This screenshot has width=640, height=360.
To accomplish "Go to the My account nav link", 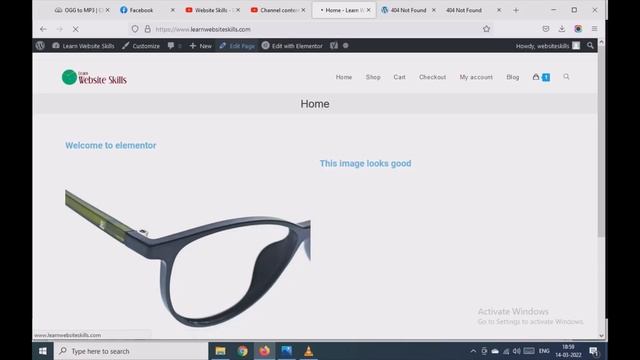I will (x=476, y=77).
